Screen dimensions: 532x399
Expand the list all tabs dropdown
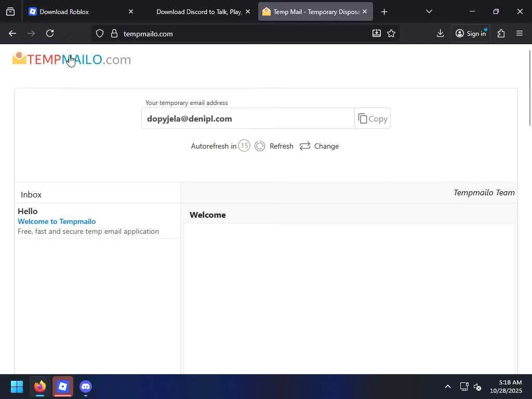pos(429,11)
